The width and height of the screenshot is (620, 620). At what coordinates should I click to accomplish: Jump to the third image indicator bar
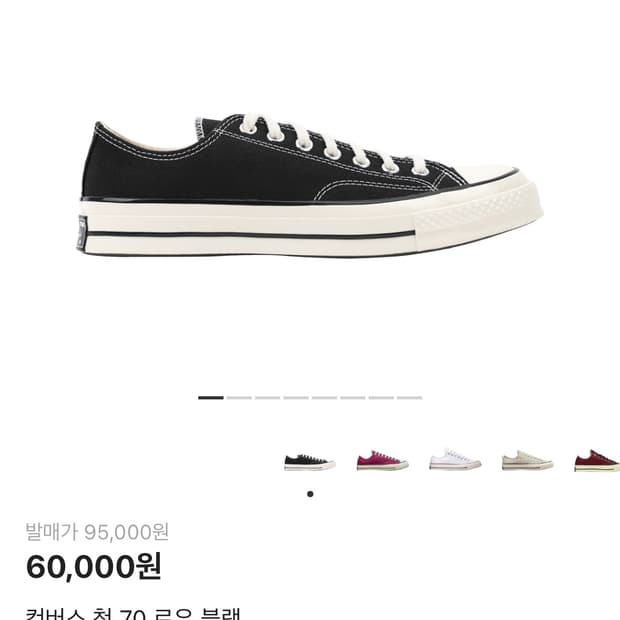(268, 398)
